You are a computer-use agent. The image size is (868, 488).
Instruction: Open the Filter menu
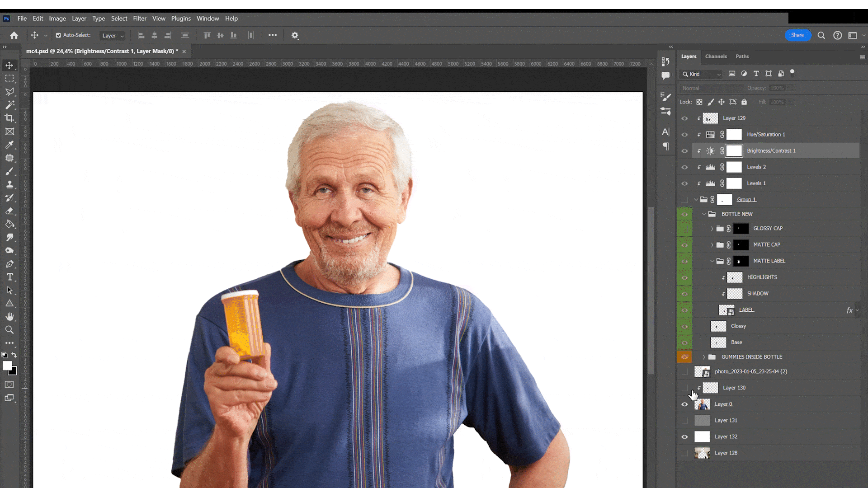(139, 19)
